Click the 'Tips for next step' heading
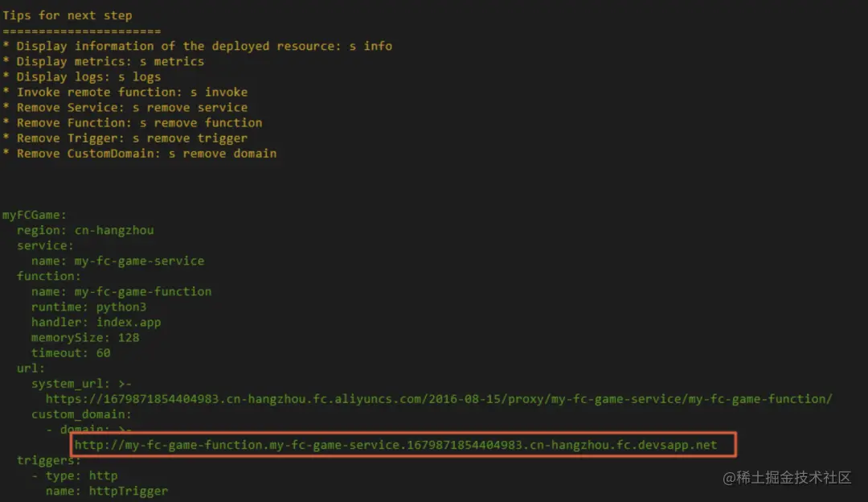The height and width of the screenshot is (502, 868). 67,15
